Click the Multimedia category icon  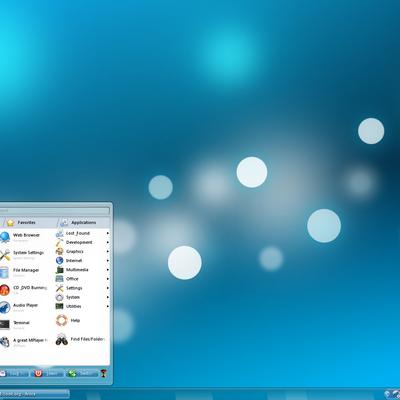pyautogui.click(x=59, y=270)
